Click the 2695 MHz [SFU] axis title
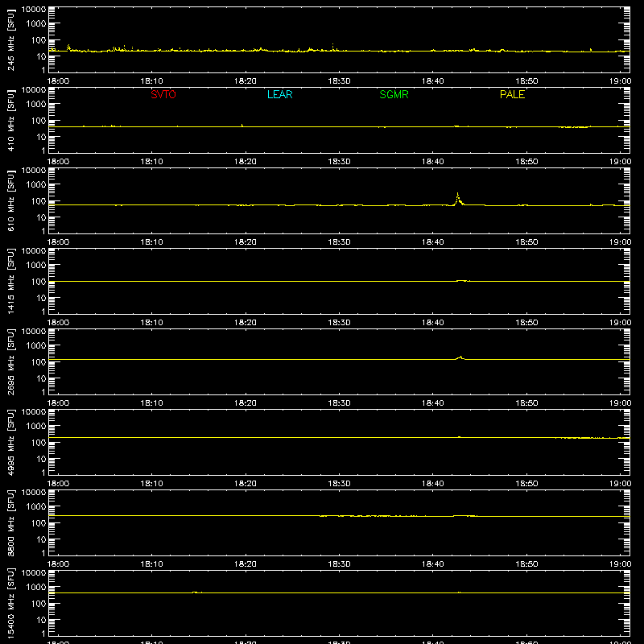644x644 pixels. point(11,361)
